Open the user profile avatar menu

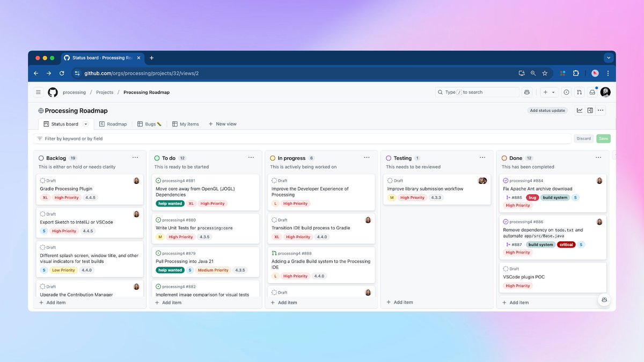click(605, 92)
